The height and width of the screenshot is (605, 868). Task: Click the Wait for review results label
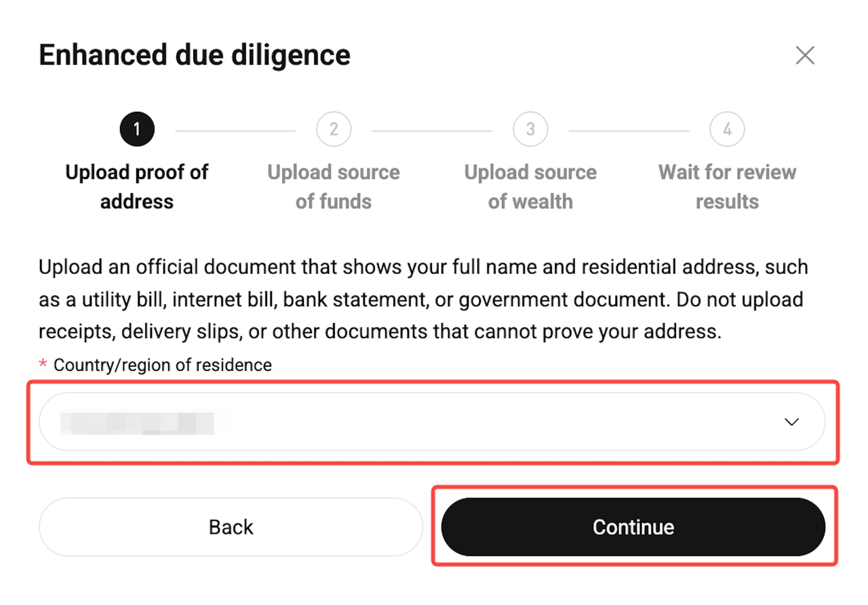point(727,187)
